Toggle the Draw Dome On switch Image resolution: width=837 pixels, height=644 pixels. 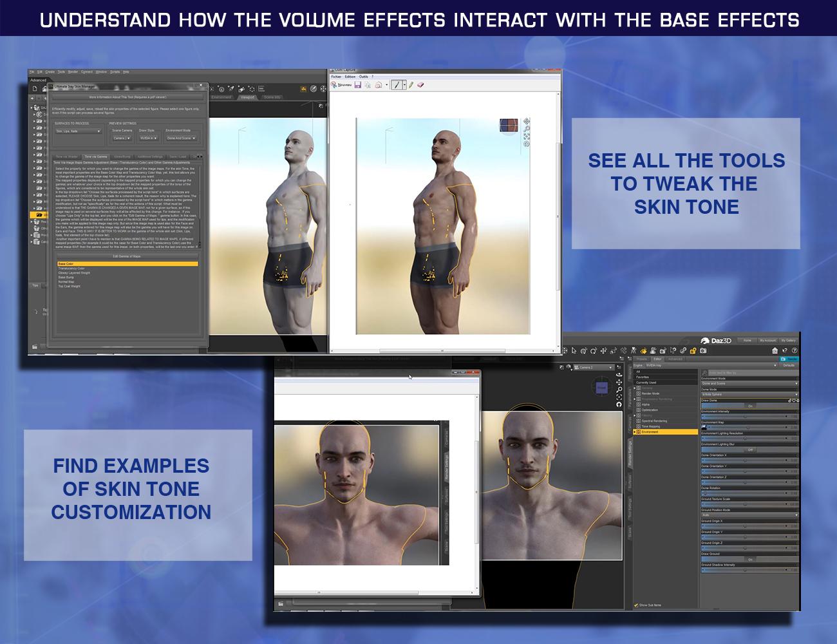pyautogui.click(x=750, y=406)
